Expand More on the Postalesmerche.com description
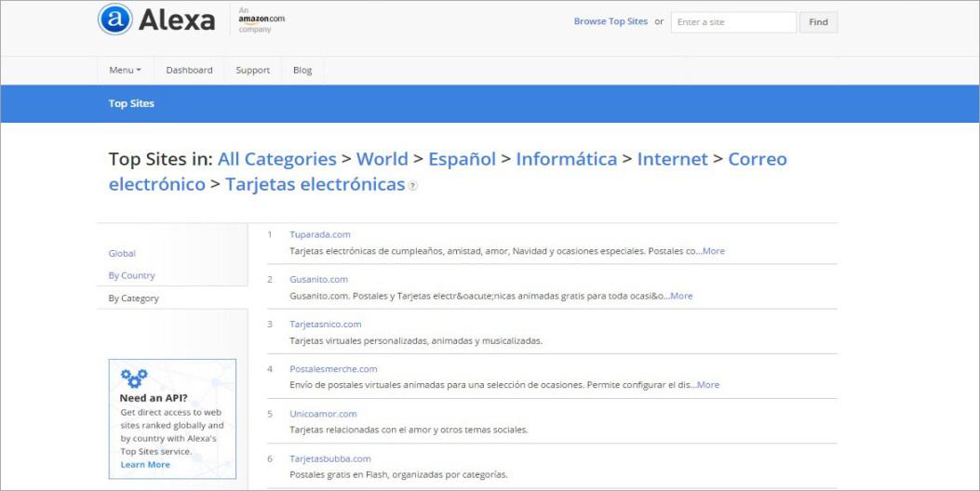Image resolution: width=980 pixels, height=491 pixels. (x=708, y=385)
